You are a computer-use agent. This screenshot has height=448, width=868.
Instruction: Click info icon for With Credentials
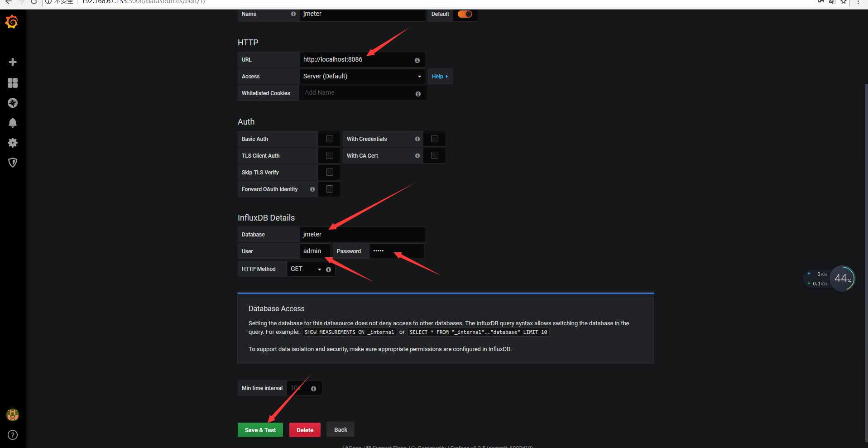pyautogui.click(x=417, y=139)
